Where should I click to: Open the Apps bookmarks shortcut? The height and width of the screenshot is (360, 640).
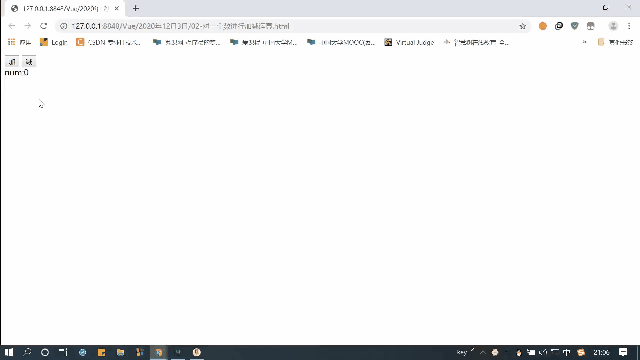(x=19, y=42)
